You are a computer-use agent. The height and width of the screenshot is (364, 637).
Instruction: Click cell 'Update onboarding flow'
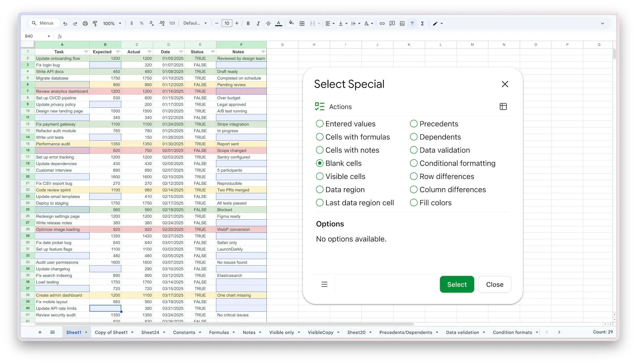[x=62, y=58]
